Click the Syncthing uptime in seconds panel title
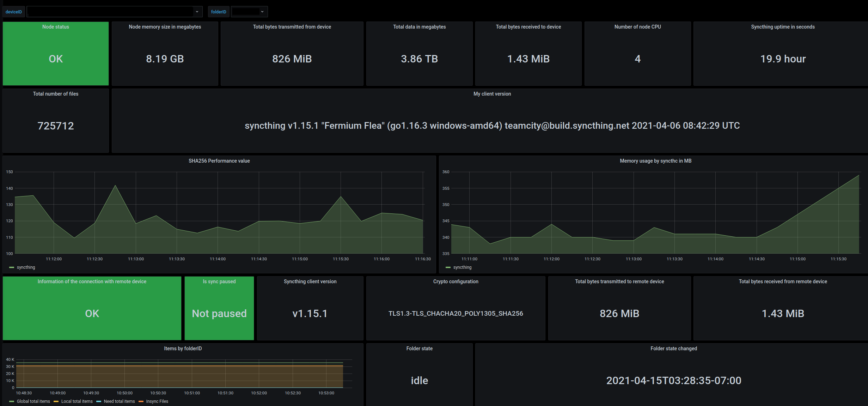Viewport: 868px width, 406px height. pos(782,27)
